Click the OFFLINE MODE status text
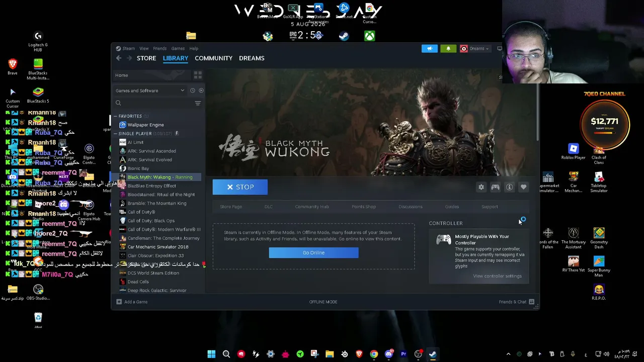Screen dimensions: 644x362 coord(323,302)
